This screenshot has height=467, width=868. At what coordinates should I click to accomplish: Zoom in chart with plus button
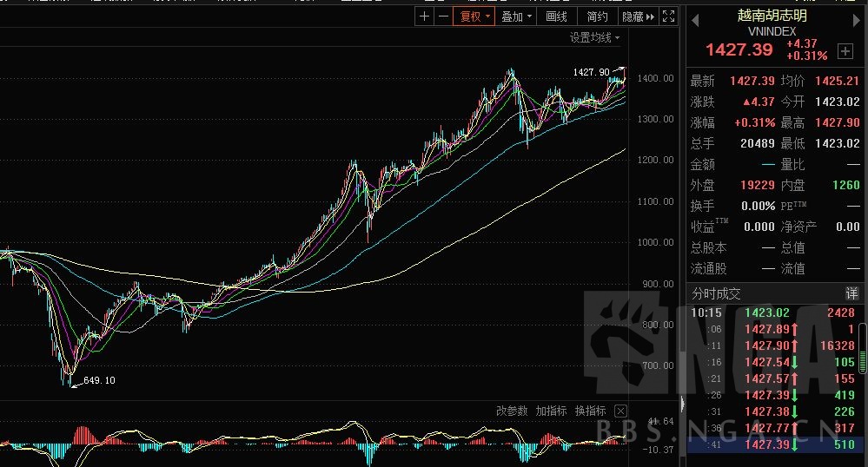click(424, 16)
